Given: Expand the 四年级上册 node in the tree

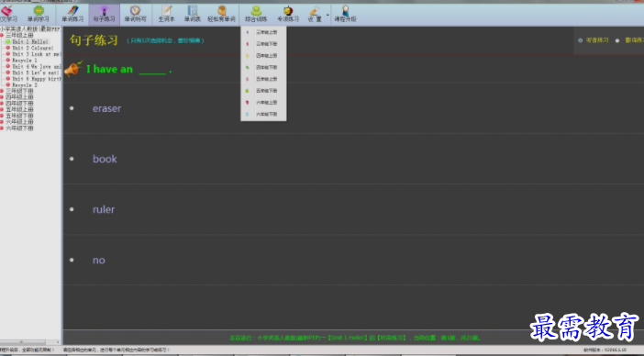Looking at the screenshot, I should click(2, 97).
